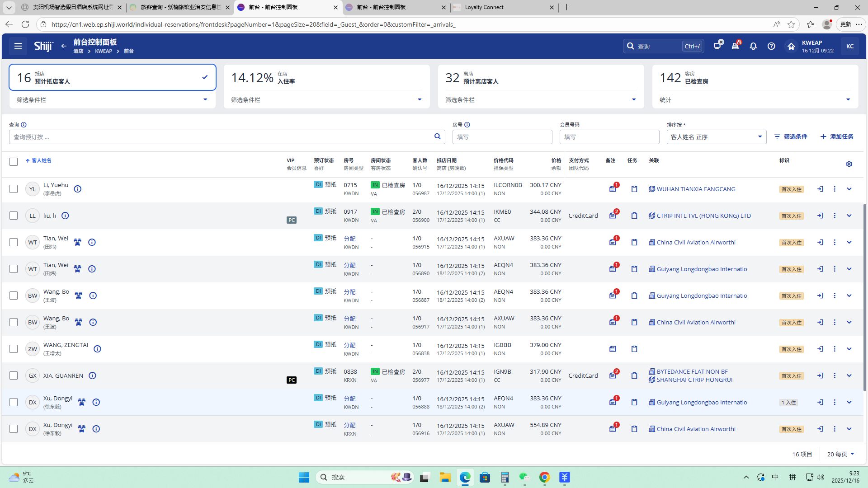Click the notification bell icon
Viewport: 868px width, 488px height.
(x=753, y=46)
